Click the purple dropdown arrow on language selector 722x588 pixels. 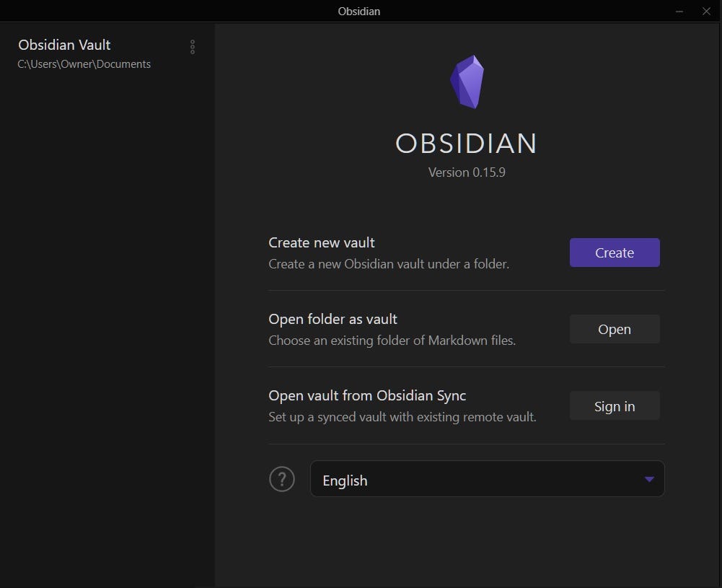tap(648, 478)
